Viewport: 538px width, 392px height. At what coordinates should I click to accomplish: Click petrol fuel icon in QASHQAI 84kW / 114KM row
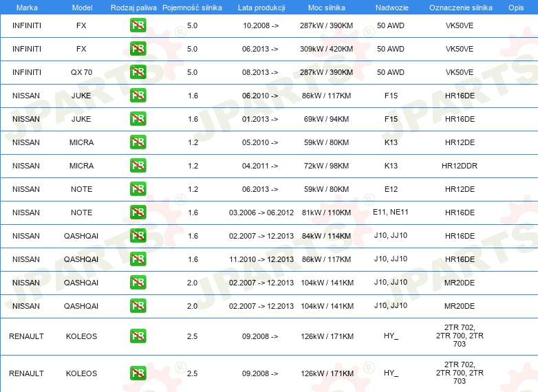pyautogui.click(x=138, y=236)
